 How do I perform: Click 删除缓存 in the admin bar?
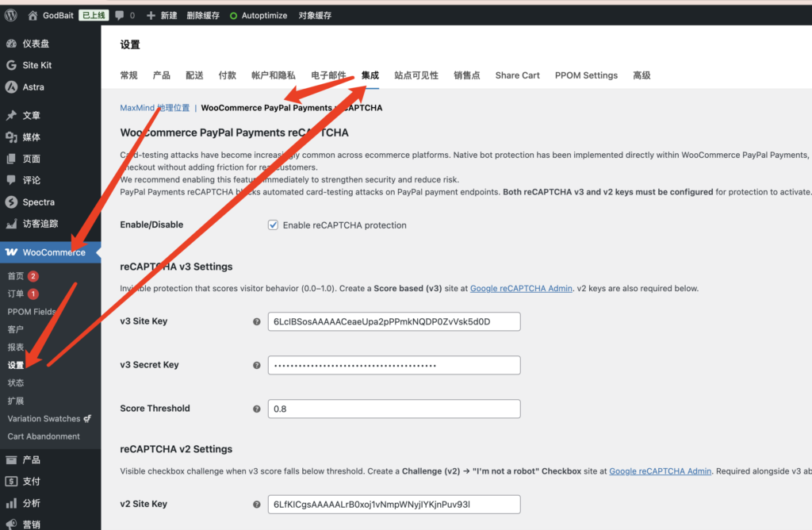(x=203, y=15)
